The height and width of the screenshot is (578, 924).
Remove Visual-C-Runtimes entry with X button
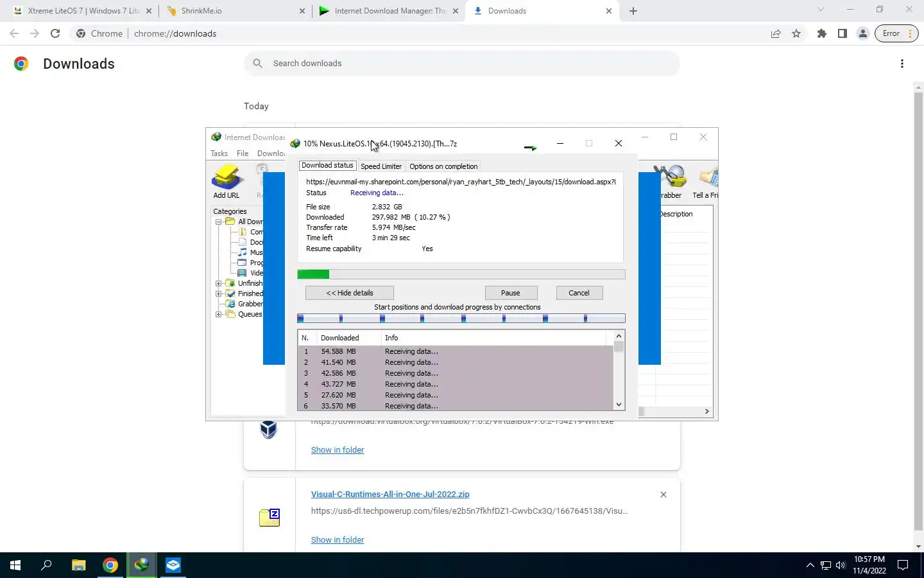coord(663,495)
